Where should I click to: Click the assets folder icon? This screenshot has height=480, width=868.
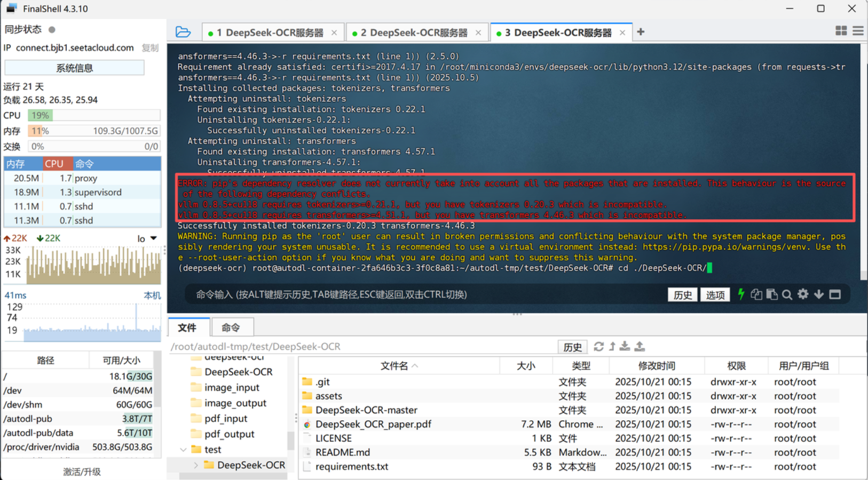pos(307,396)
